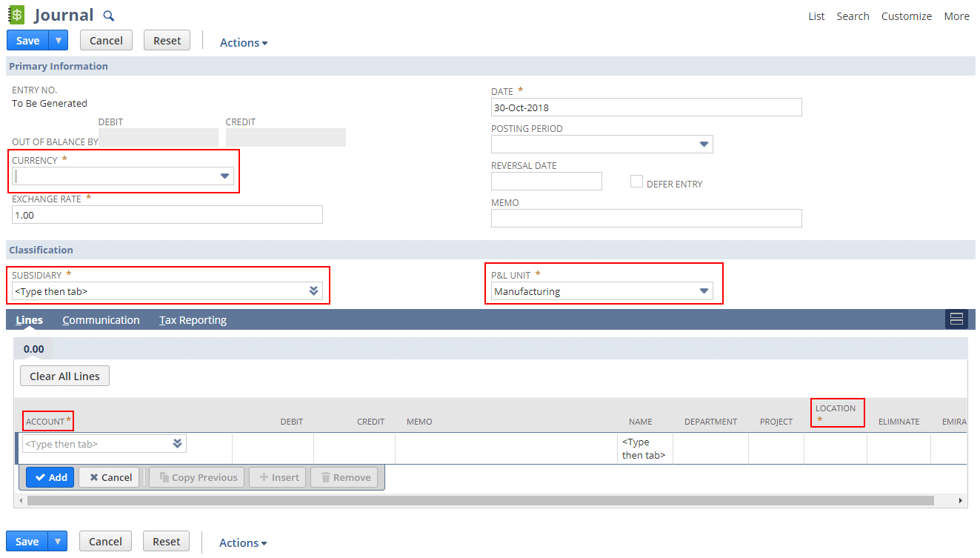
Task: Expand the P&L Unit dropdown
Action: (704, 291)
